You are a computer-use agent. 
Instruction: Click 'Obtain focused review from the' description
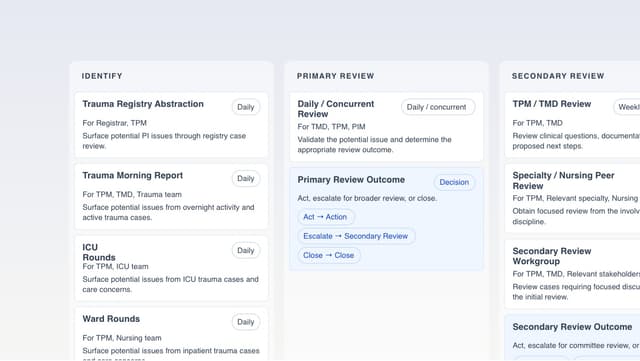(x=576, y=216)
